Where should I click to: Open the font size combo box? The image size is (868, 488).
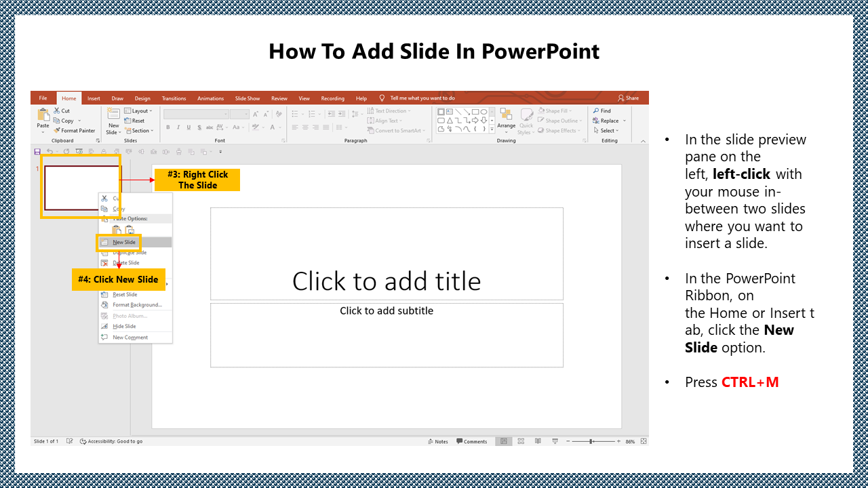pyautogui.click(x=240, y=114)
